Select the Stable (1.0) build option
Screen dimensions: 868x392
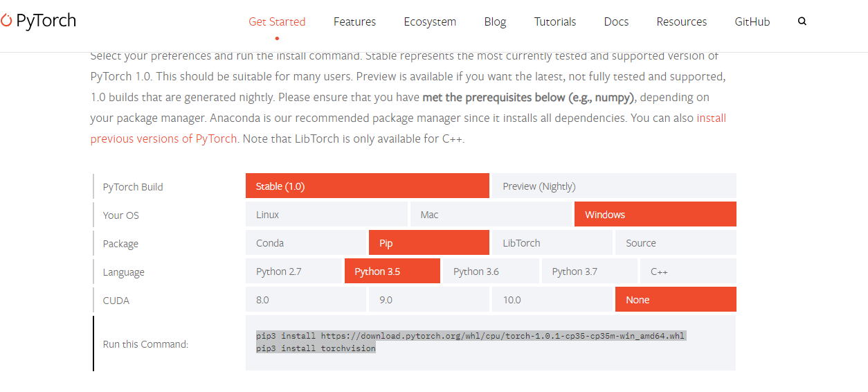tap(368, 186)
